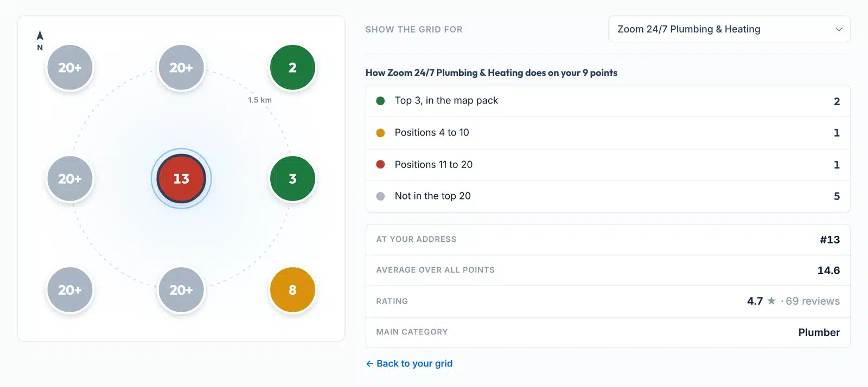The height and width of the screenshot is (387, 868).
Task: Select the green grid point ranked 3
Action: [292, 179]
